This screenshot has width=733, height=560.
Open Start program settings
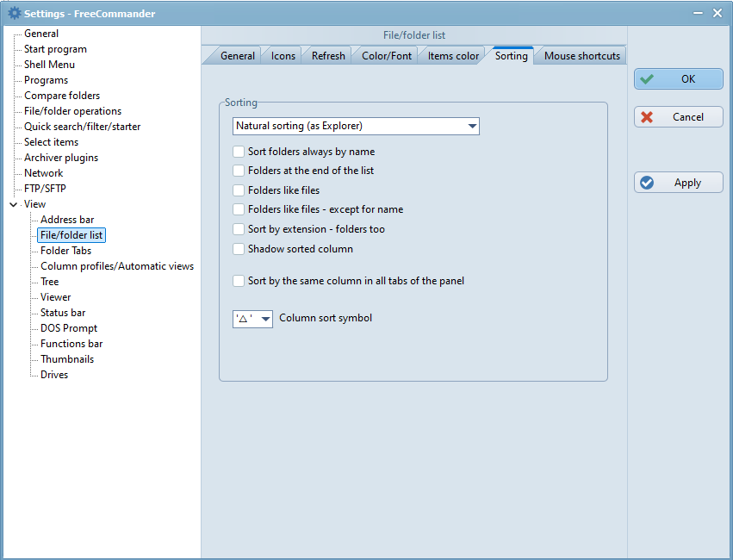pos(55,49)
